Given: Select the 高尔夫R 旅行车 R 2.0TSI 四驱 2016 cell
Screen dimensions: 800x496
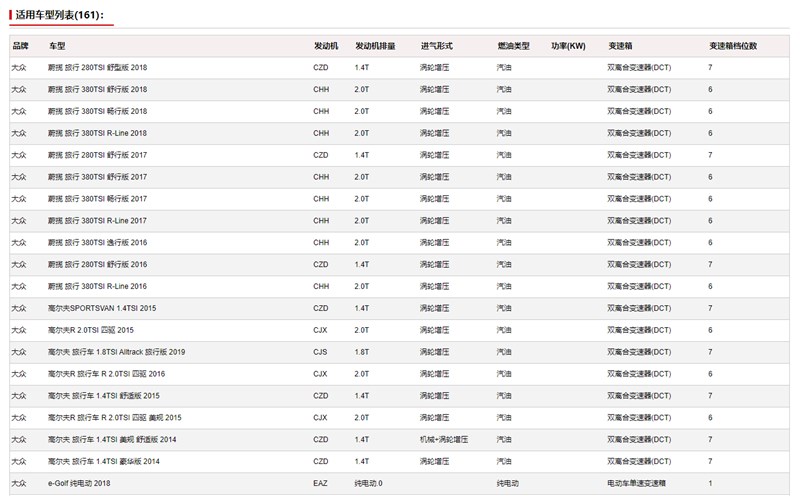Looking at the screenshot, I should [x=107, y=374].
